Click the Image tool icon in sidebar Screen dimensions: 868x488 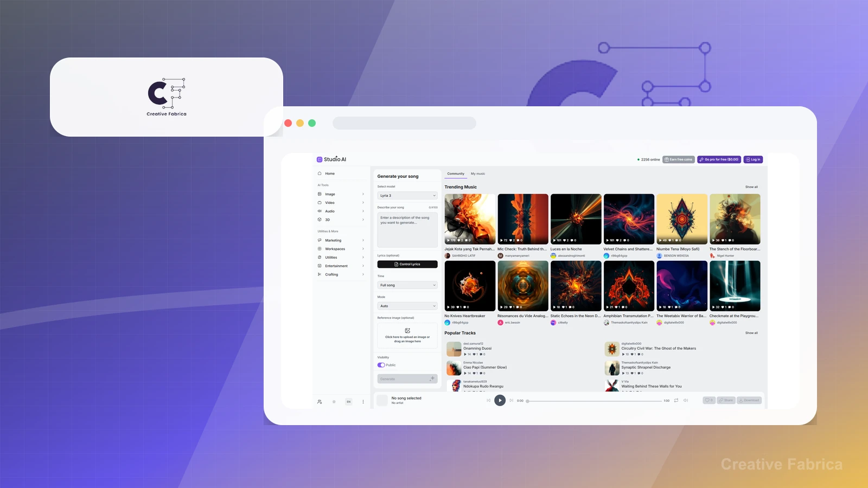[320, 194]
